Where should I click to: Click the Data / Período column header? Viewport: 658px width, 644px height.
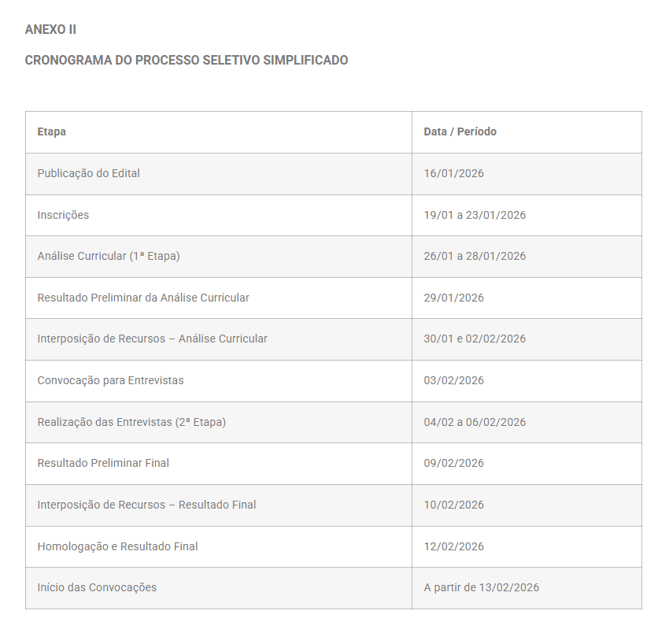[527, 132]
